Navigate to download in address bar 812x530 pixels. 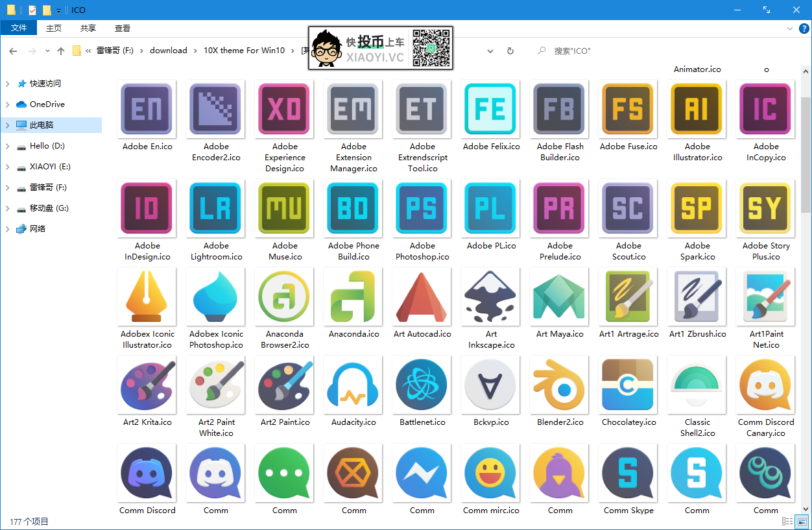click(x=169, y=51)
